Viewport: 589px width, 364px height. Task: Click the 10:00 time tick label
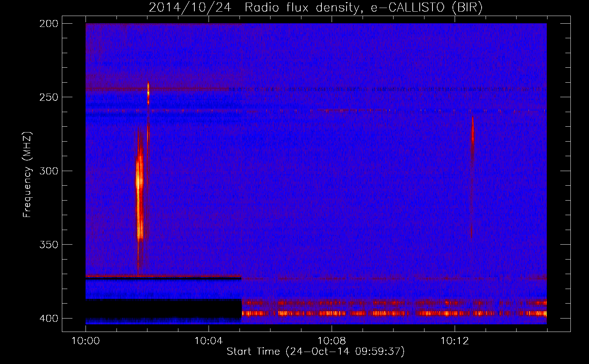[x=86, y=341]
